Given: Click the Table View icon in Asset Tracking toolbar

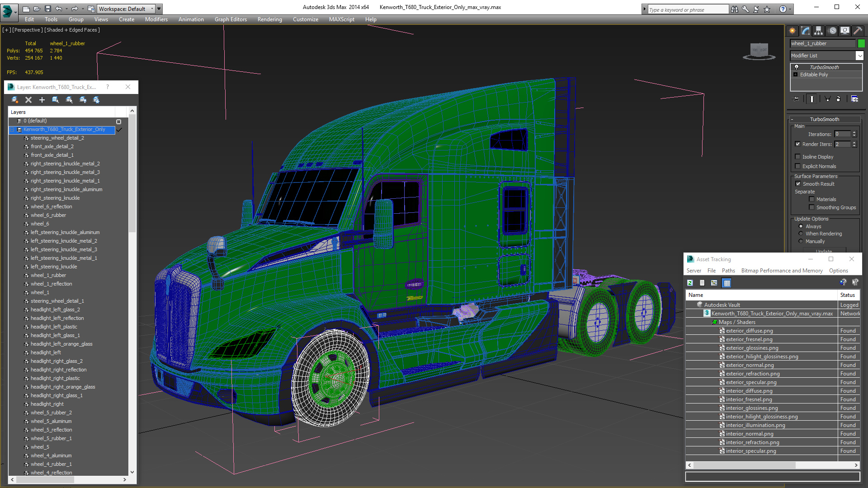Looking at the screenshot, I should [x=727, y=283].
